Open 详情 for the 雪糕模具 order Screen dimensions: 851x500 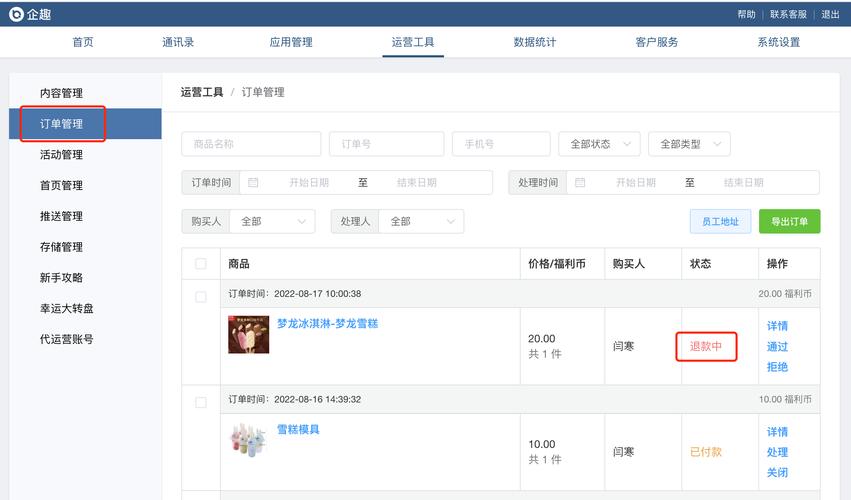777,432
